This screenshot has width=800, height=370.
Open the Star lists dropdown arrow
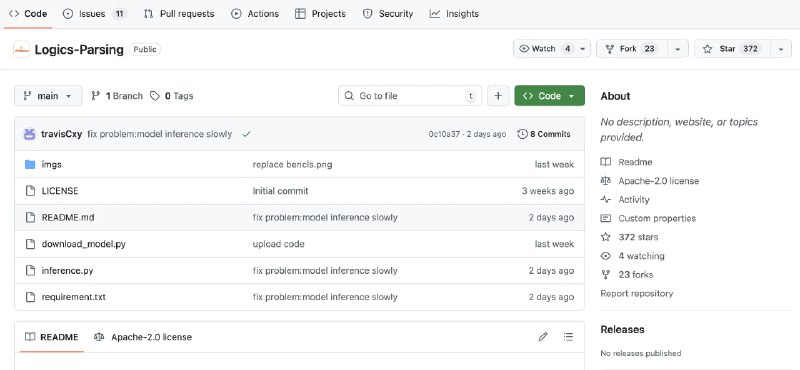coord(781,48)
